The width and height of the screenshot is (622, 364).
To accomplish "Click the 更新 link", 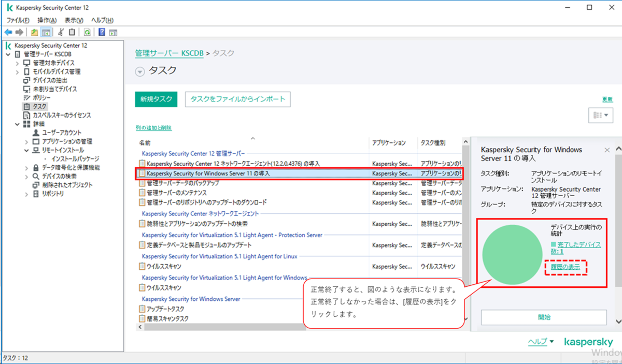I will 607,99.
